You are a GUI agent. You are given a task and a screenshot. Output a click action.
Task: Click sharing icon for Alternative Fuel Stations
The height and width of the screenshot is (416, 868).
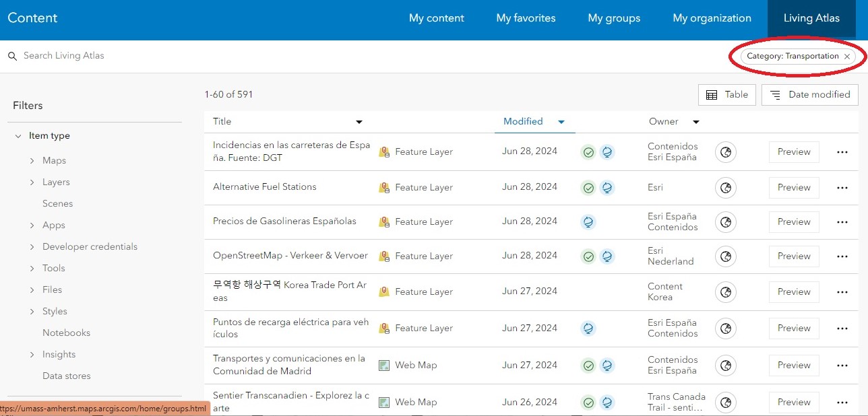pyautogui.click(x=725, y=188)
